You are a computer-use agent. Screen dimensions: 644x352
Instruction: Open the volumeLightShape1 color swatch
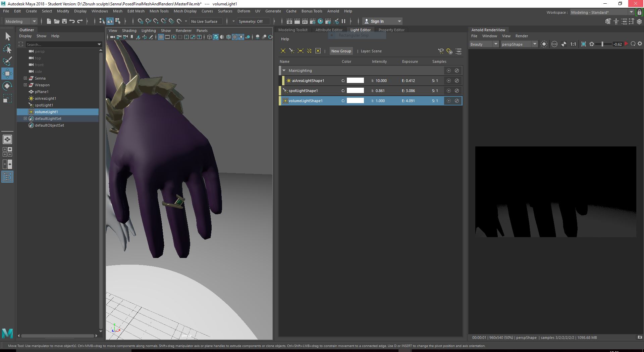[355, 101]
